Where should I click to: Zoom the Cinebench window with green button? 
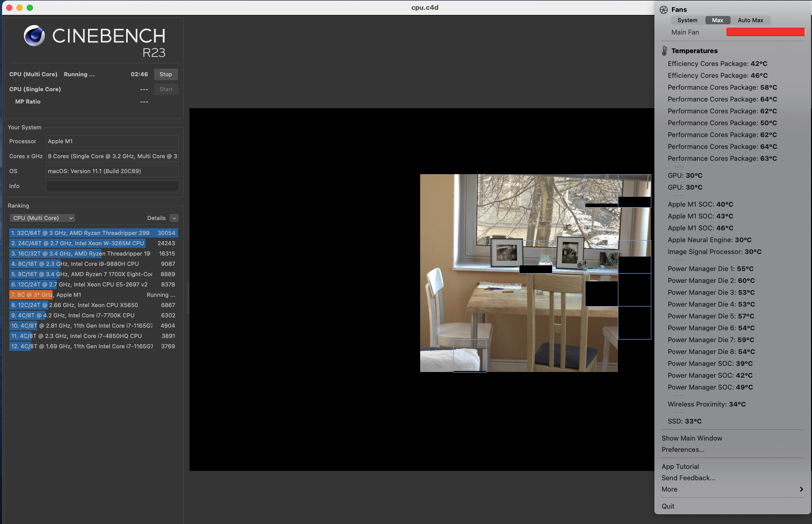tap(30, 8)
